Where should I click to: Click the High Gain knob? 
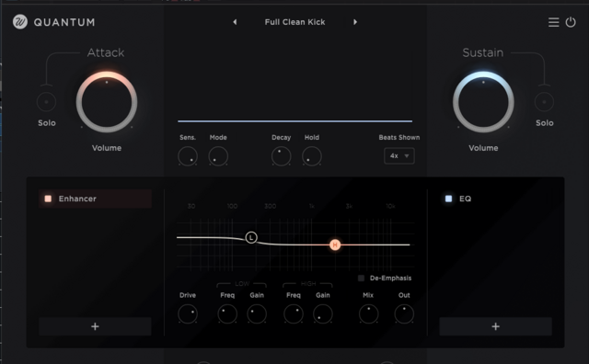coord(323,314)
